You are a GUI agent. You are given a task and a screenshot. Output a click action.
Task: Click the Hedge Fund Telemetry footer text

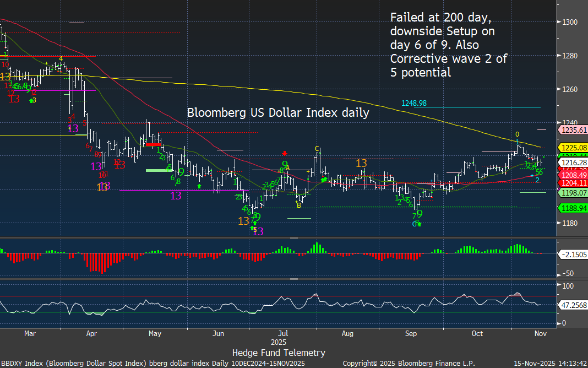pos(279,353)
